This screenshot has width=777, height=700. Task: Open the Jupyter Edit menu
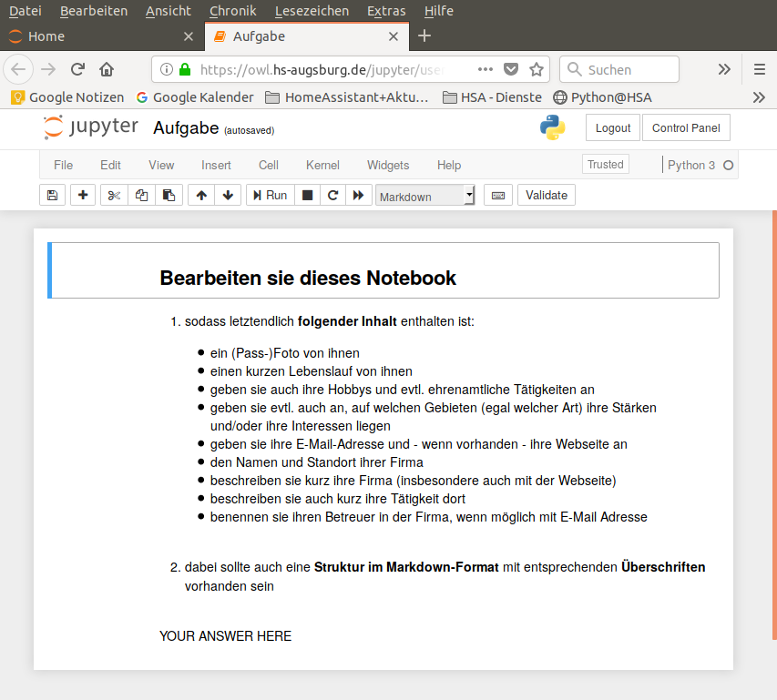(110, 165)
